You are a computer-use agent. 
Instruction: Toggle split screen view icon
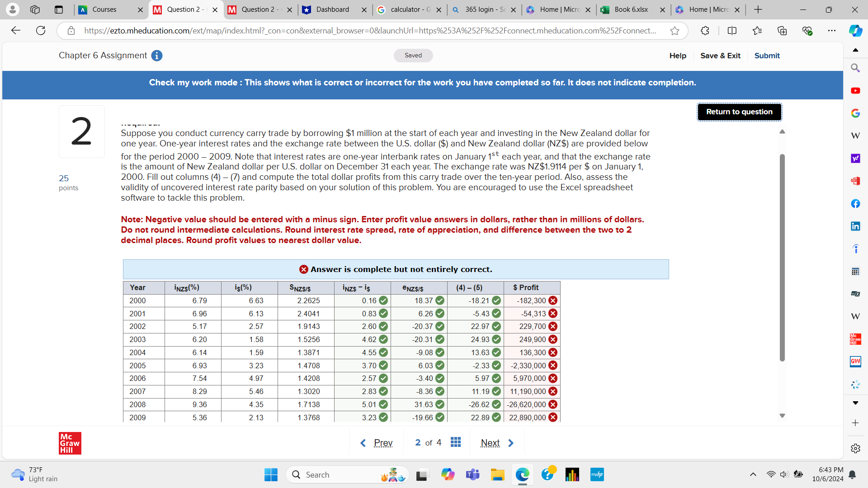point(732,31)
